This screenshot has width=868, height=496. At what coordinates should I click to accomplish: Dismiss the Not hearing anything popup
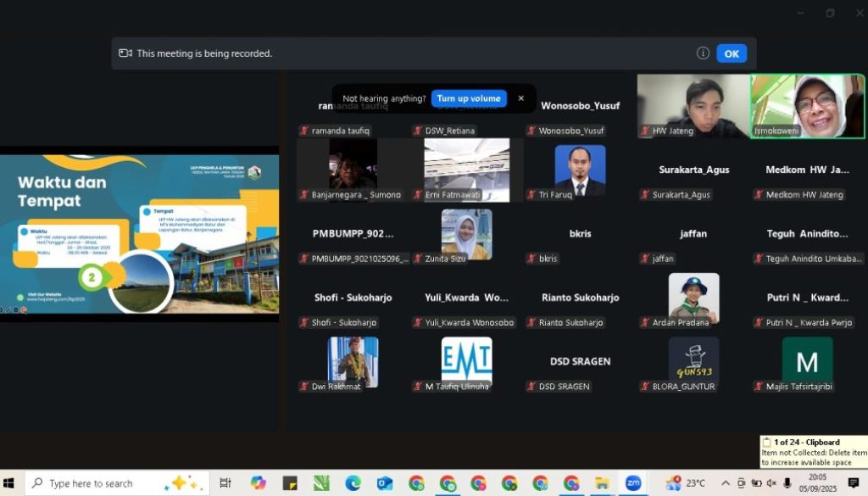(521, 98)
